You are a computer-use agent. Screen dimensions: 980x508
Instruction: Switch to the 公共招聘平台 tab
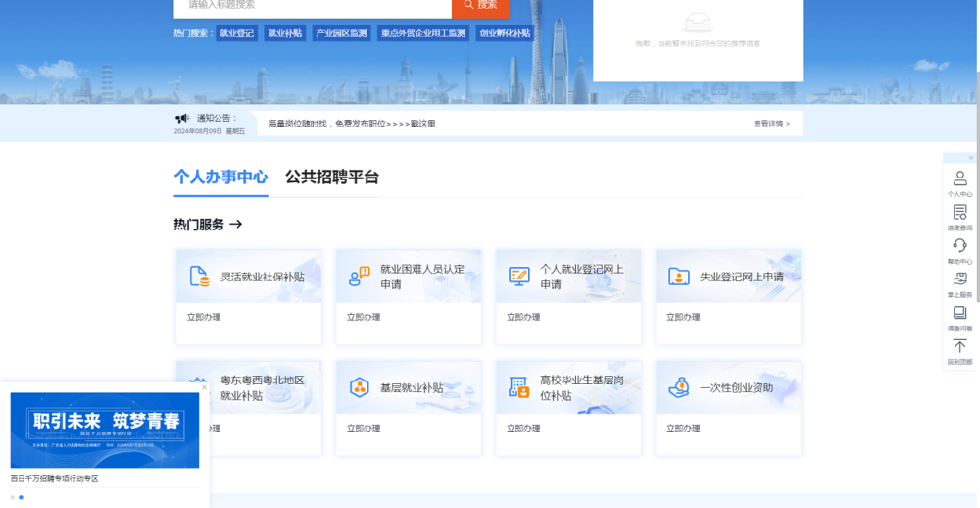coord(331,178)
